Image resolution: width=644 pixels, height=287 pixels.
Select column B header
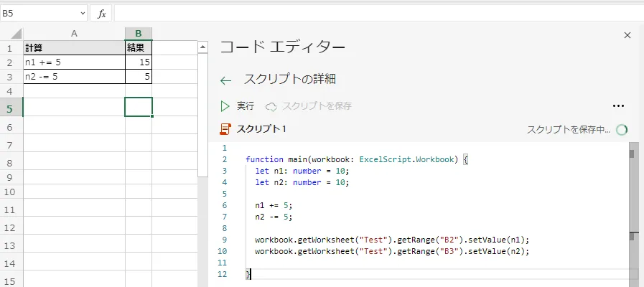click(139, 33)
